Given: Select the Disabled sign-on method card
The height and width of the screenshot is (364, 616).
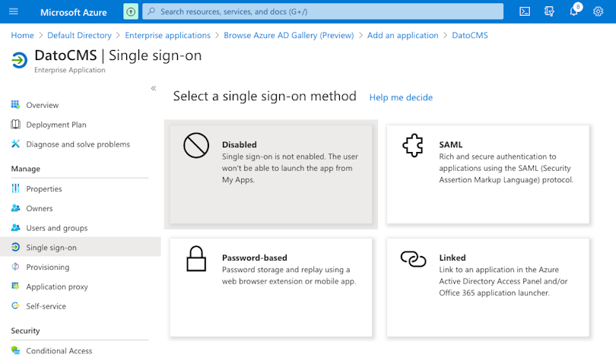Looking at the screenshot, I should [x=271, y=174].
